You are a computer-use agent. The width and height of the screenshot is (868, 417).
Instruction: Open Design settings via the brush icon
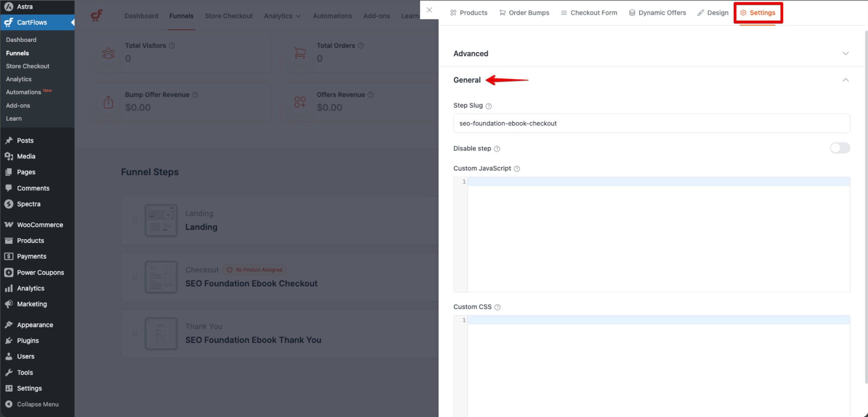[700, 13]
